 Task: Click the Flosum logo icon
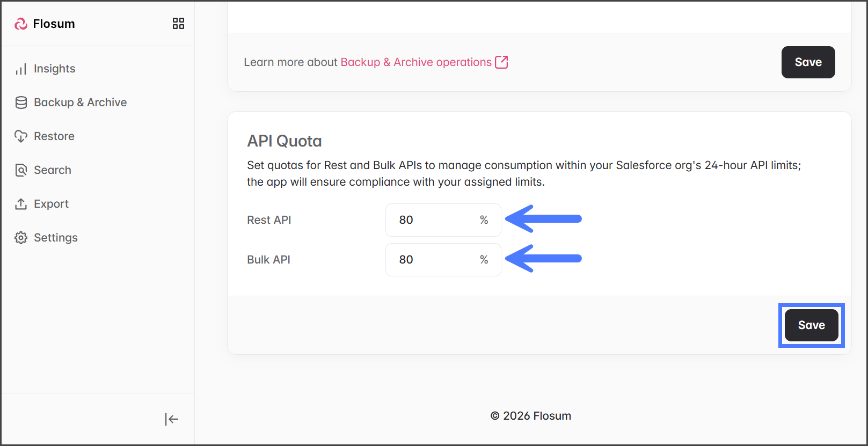pyautogui.click(x=21, y=24)
